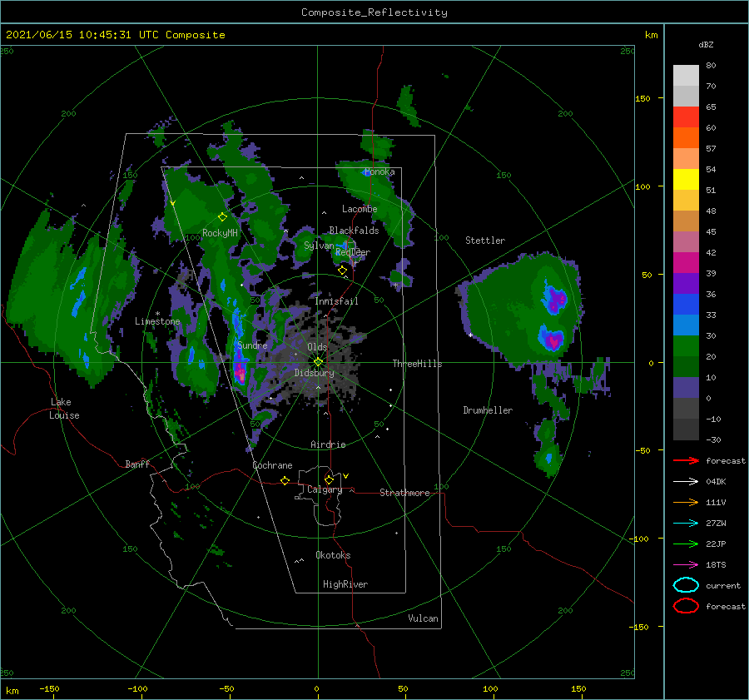The image size is (749, 700).
Task: Click the Sundre town label
Action: point(252,345)
